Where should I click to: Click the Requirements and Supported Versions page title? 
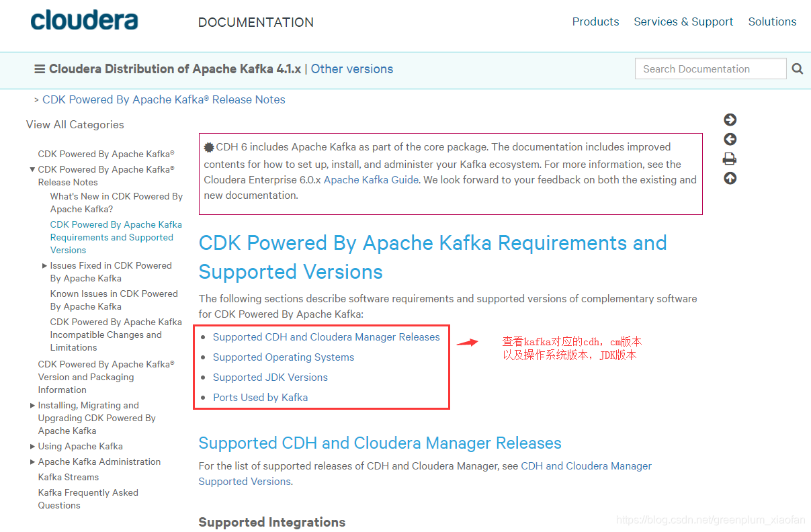click(433, 257)
